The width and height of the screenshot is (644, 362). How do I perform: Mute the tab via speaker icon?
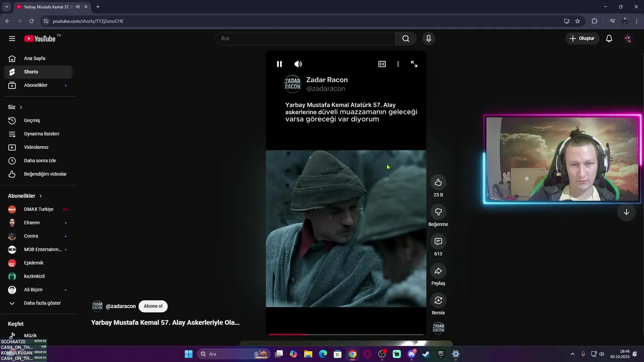click(77, 7)
